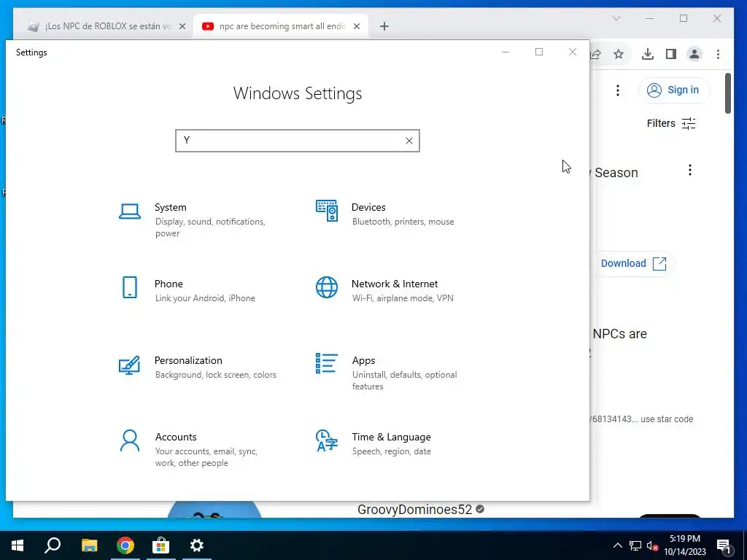Open a new Chrome tab
Screen dimensions: 747x560
(384, 26)
